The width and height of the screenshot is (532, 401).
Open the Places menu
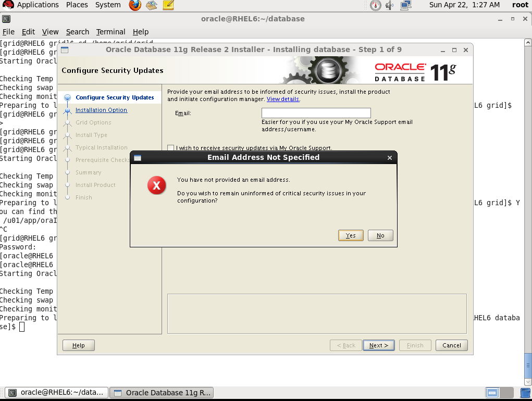[77, 5]
